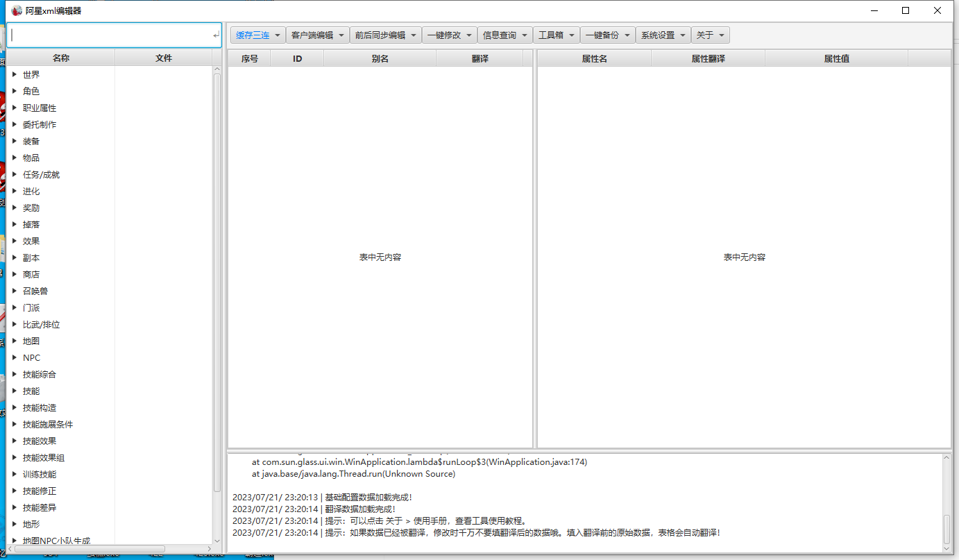Select the 技能综合 tree row
This screenshot has height=560, width=959.
click(x=110, y=374)
